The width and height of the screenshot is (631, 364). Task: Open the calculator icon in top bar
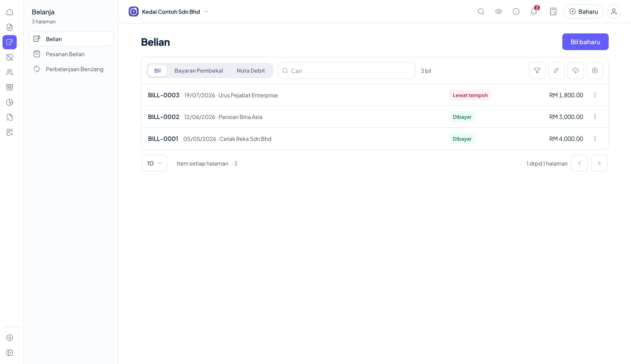(x=553, y=11)
